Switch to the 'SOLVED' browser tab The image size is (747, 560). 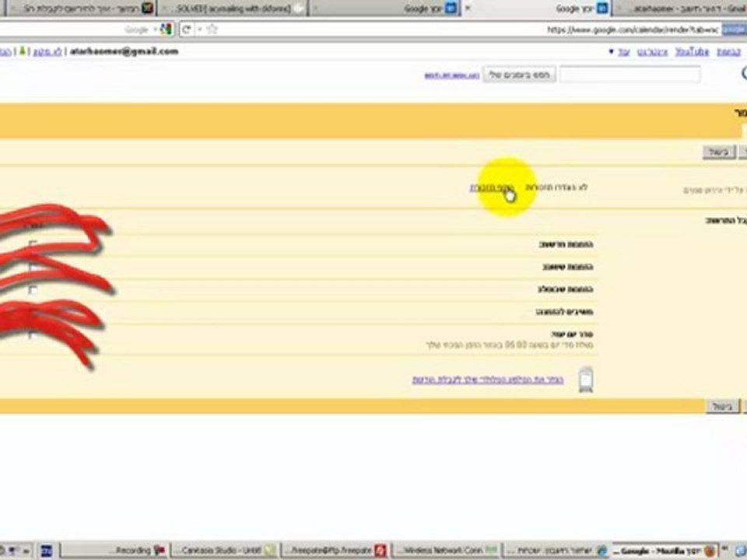click(233, 8)
